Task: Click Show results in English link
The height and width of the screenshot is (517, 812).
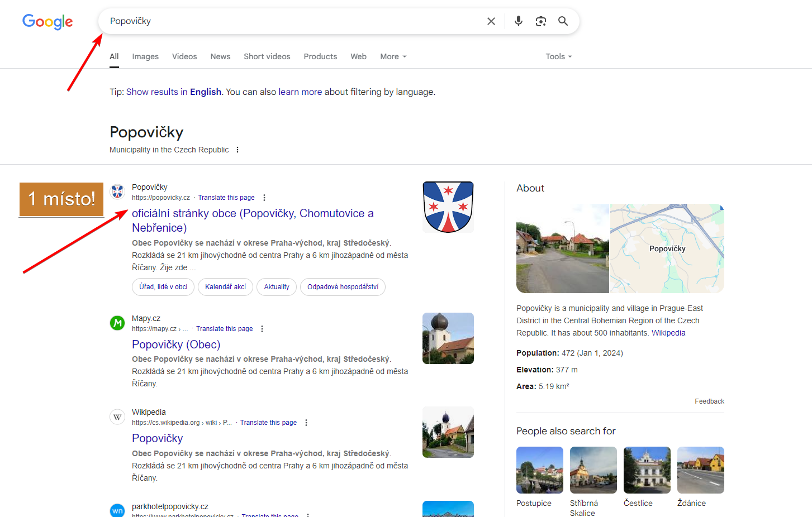Action: (174, 92)
